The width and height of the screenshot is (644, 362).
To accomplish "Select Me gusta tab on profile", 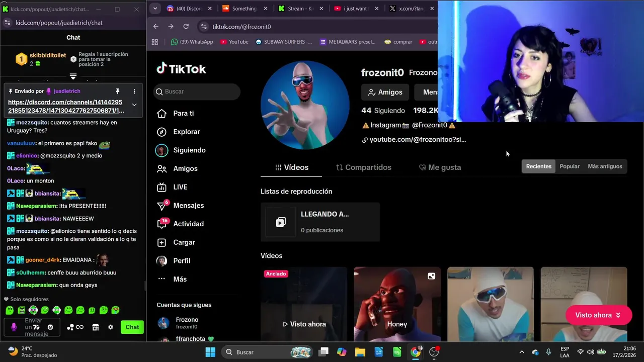I will (440, 167).
